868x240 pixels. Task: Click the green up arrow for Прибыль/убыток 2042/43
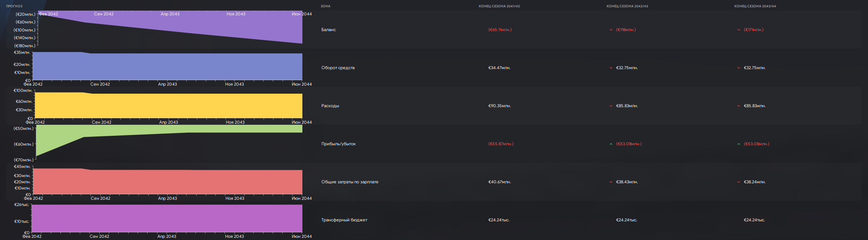pyautogui.click(x=611, y=144)
